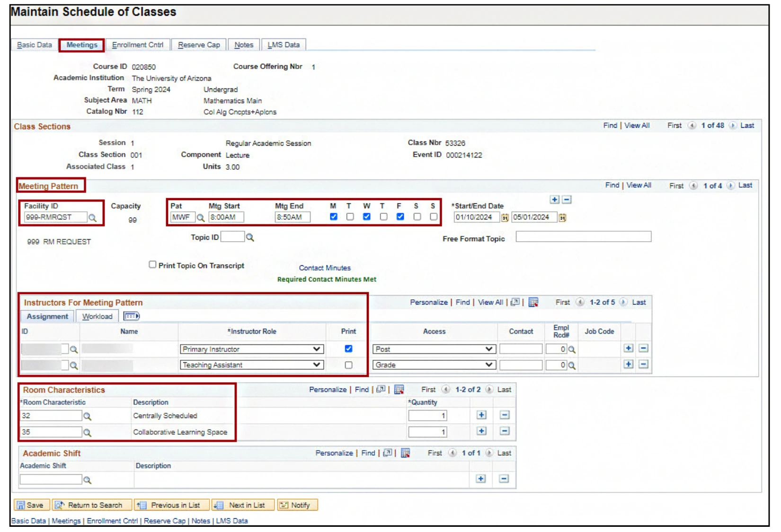This screenshot has width=781, height=532.
Task: Look up Teaching Assistant ID
Action: [x=74, y=366]
